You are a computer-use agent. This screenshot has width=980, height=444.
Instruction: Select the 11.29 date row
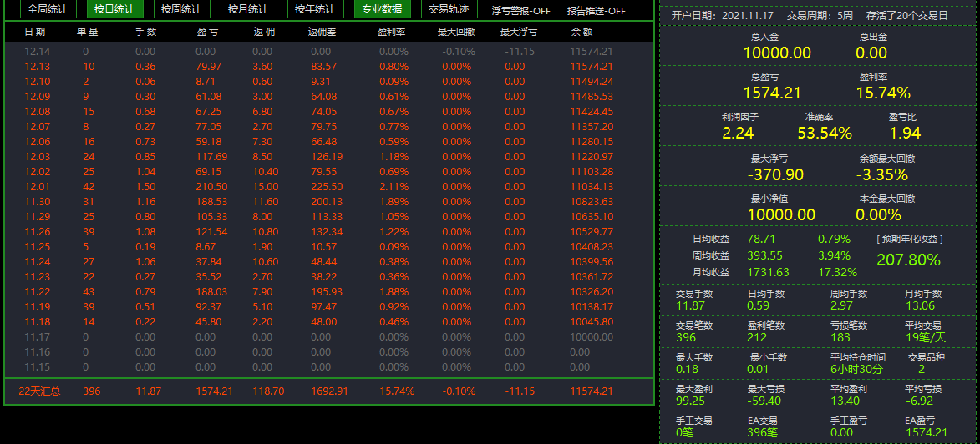tap(328, 216)
